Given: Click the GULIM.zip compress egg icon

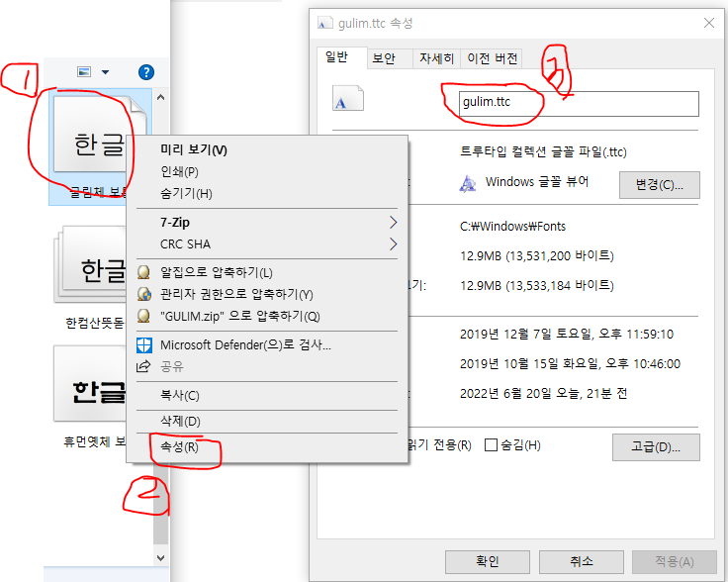Looking at the screenshot, I should pyautogui.click(x=144, y=316).
